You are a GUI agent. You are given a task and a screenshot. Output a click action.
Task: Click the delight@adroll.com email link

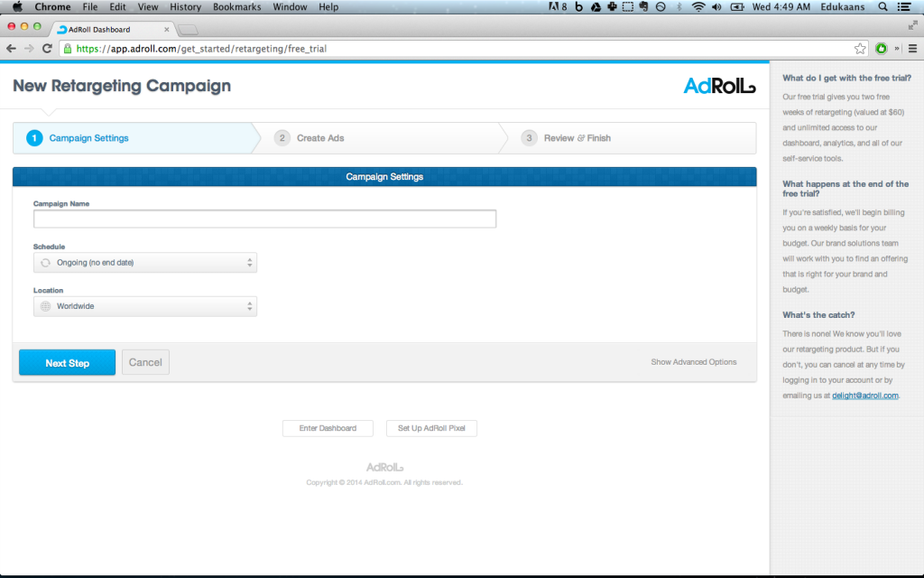(x=865, y=396)
